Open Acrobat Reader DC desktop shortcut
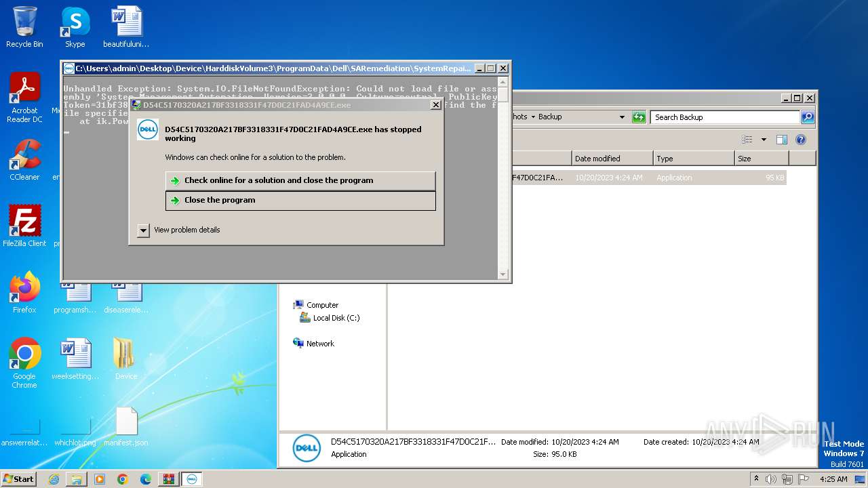 point(24,97)
